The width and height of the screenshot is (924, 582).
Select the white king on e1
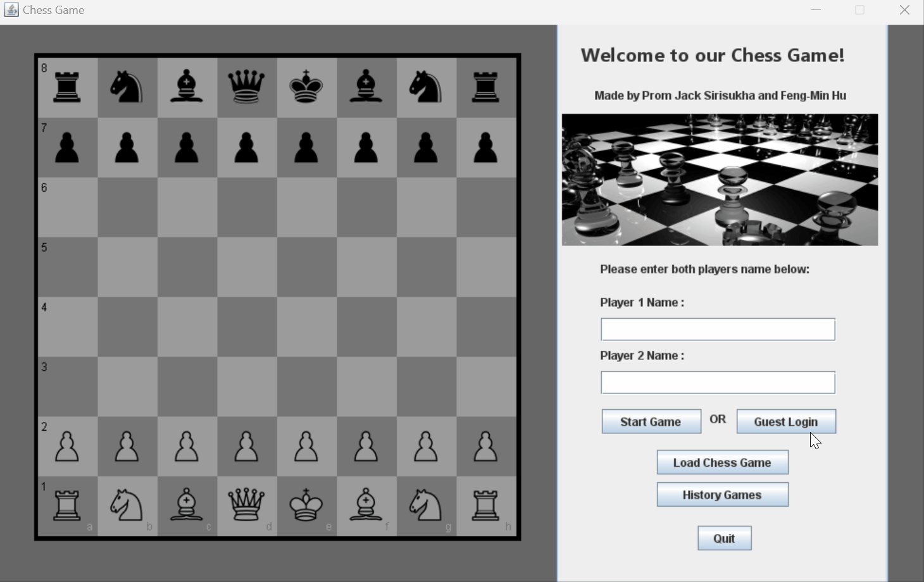coord(306,505)
